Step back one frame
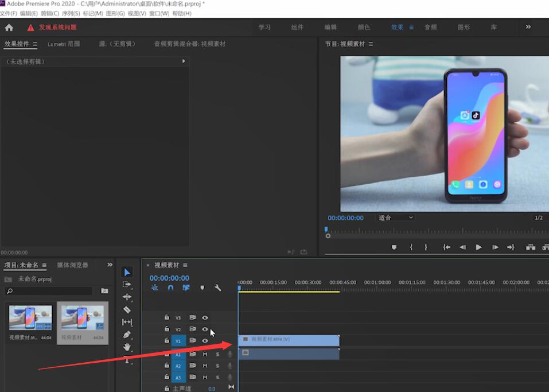This screenshot has width=549, height=392. 462,247
